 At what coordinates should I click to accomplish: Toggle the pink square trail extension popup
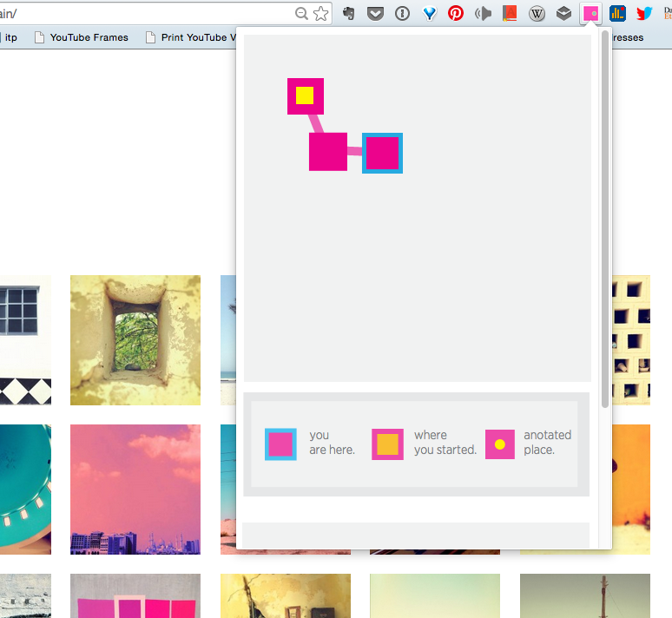[590, 14]
